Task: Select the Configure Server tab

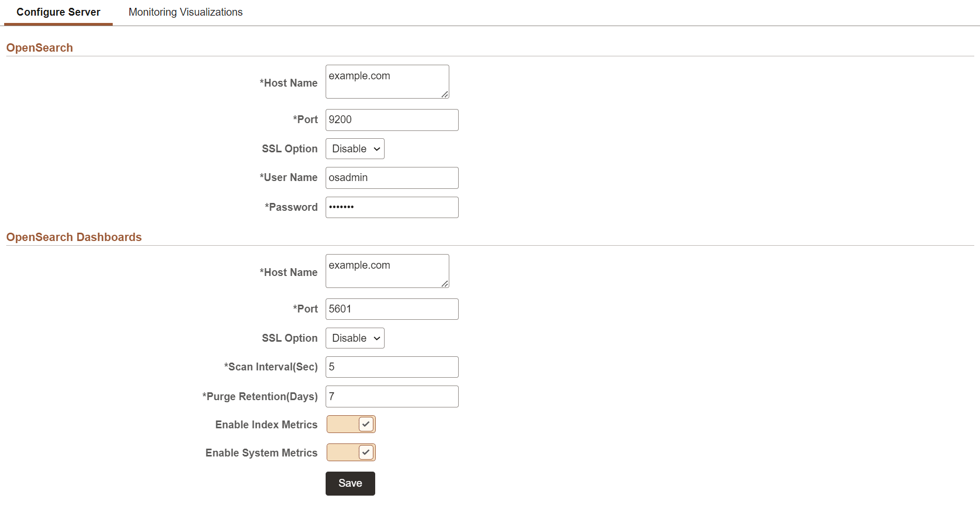Action: click(58, 11)
